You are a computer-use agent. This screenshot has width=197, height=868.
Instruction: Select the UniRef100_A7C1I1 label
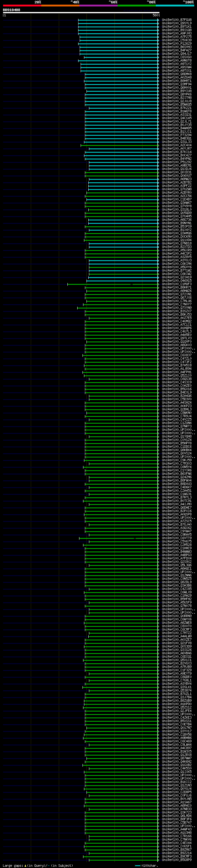click(x=176, y=325)
